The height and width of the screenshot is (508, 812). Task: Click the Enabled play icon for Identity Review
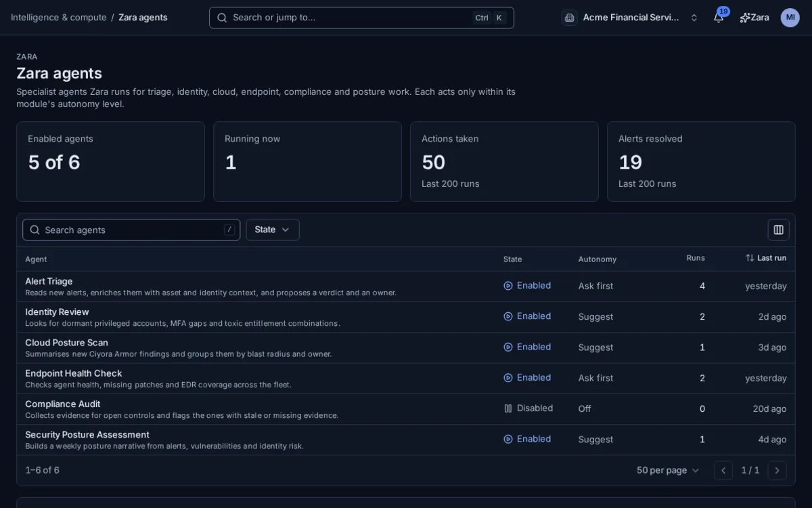[x=508, y=316]
